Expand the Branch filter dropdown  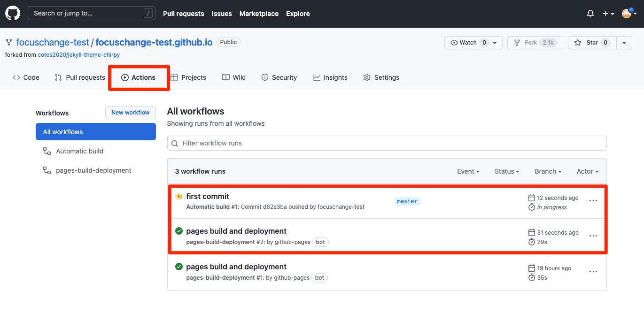click(548, 171)
